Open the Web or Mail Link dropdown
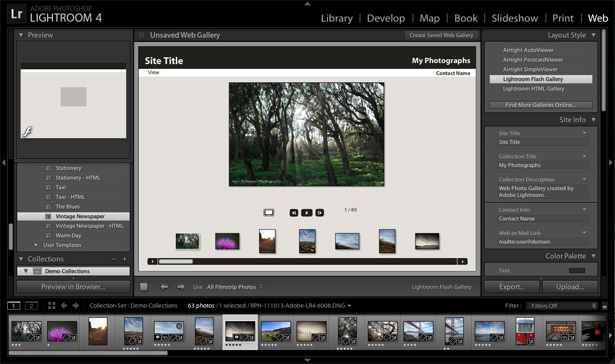Viewport: 615px width, 364px height. point(584,233)
